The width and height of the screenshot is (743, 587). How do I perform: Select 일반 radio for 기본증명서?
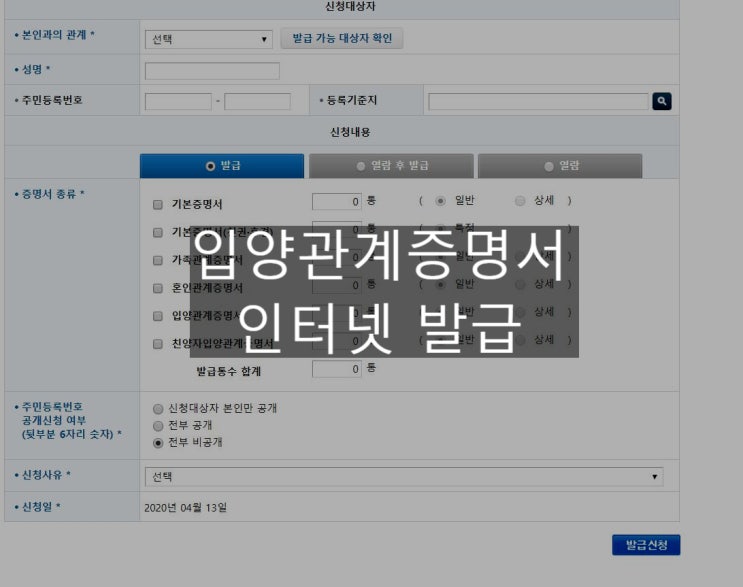click(x=440, y=201)
